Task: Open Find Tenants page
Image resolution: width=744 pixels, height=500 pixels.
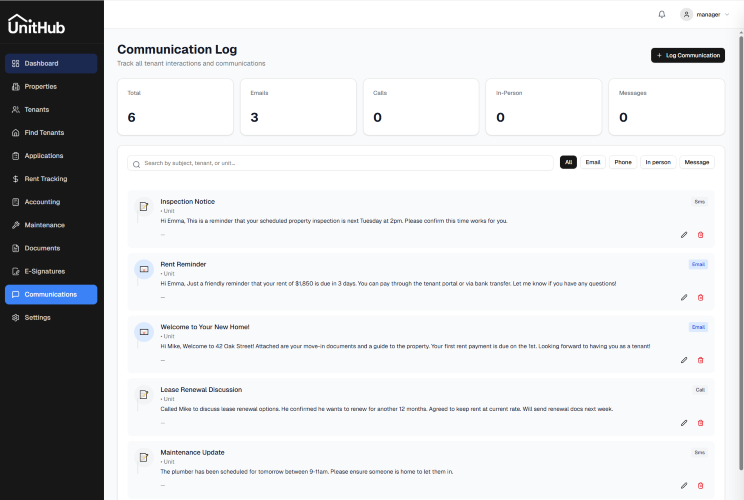Action: click(x=51, y=133)
